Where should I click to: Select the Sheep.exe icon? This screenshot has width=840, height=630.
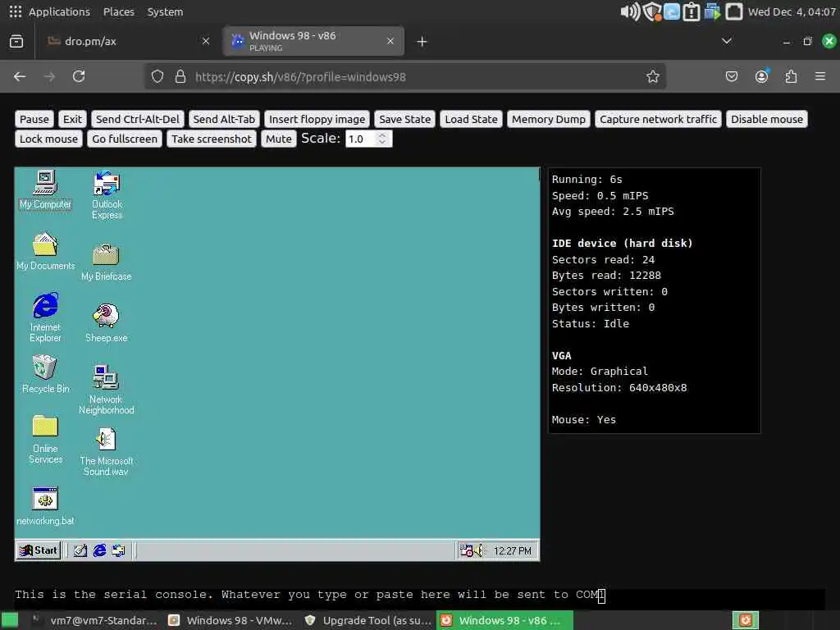click(106, 323)
